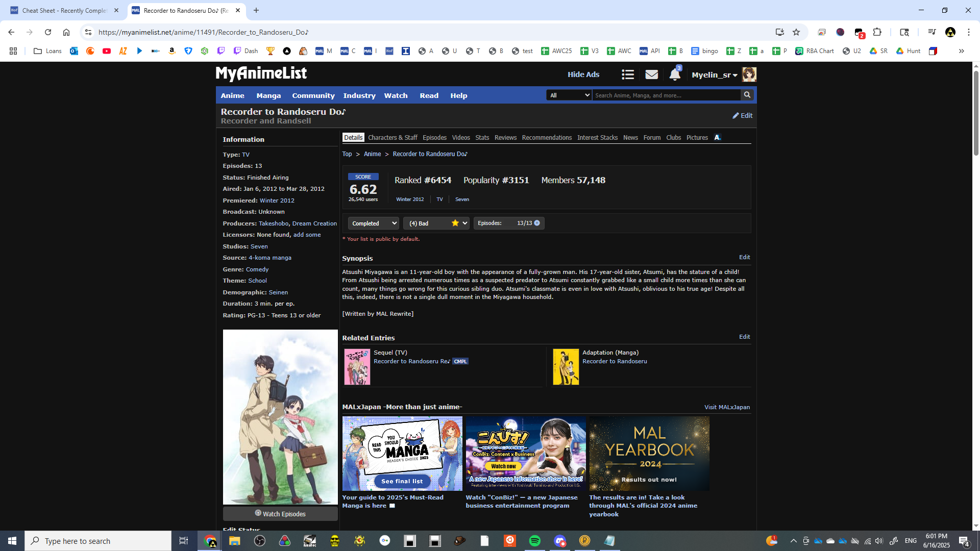
Task: Bookmark page with the star icon
Action: click(x=796, y=32)
